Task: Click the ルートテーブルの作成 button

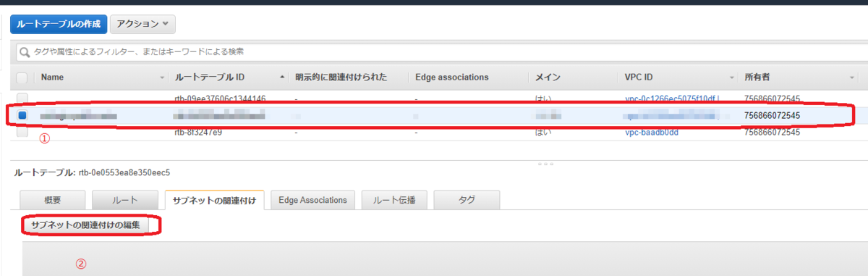Action: [59, 24]
